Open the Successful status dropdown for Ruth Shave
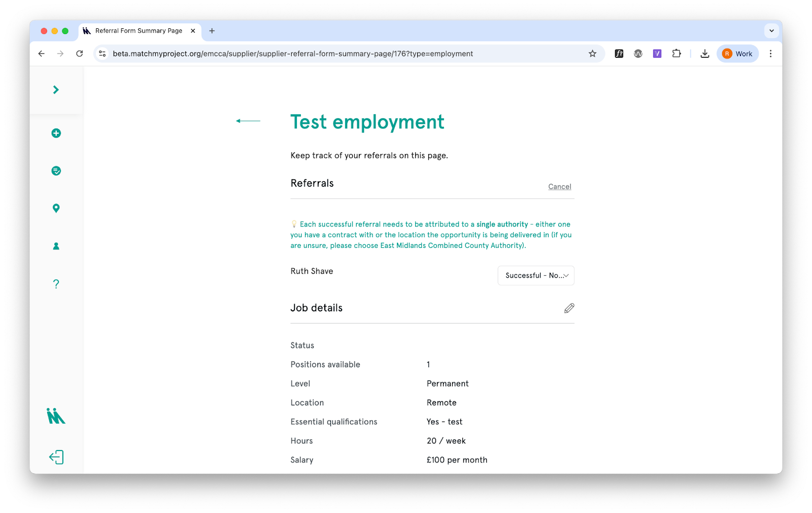The height and width of the screenshot is (513, 812). [536, 276]
